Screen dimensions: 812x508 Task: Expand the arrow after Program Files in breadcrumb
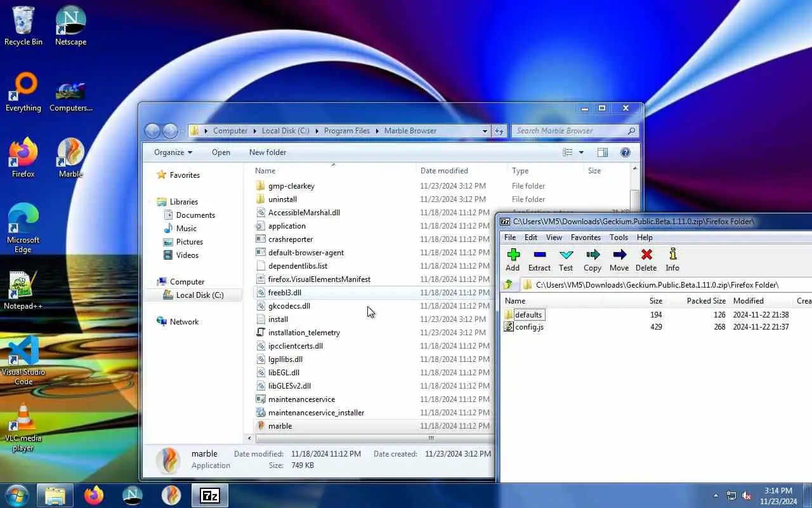[x=377, y=131]
